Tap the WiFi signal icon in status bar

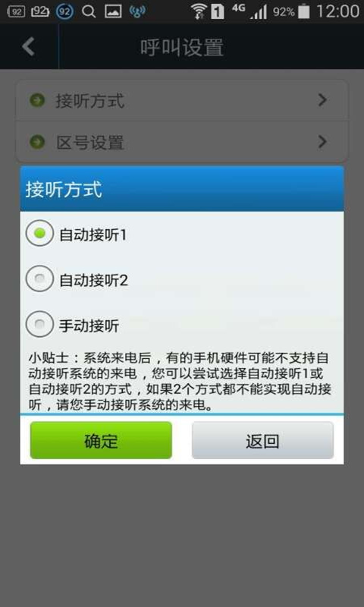199,11
